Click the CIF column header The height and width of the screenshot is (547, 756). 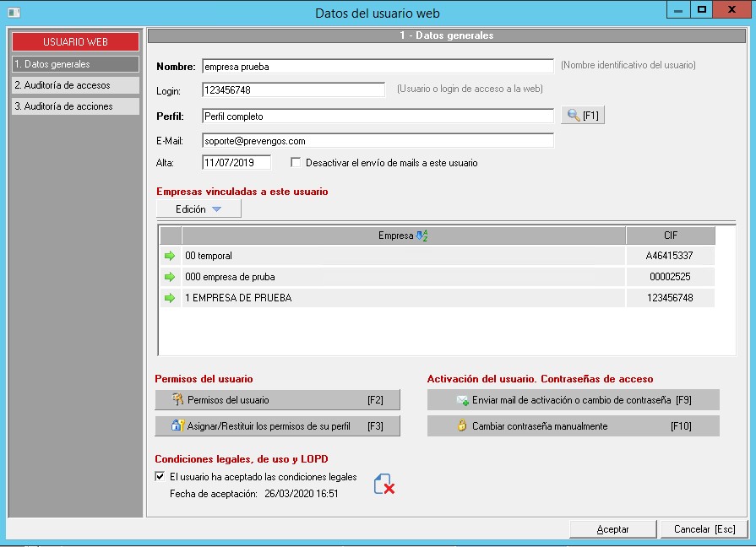coord(670,236)
